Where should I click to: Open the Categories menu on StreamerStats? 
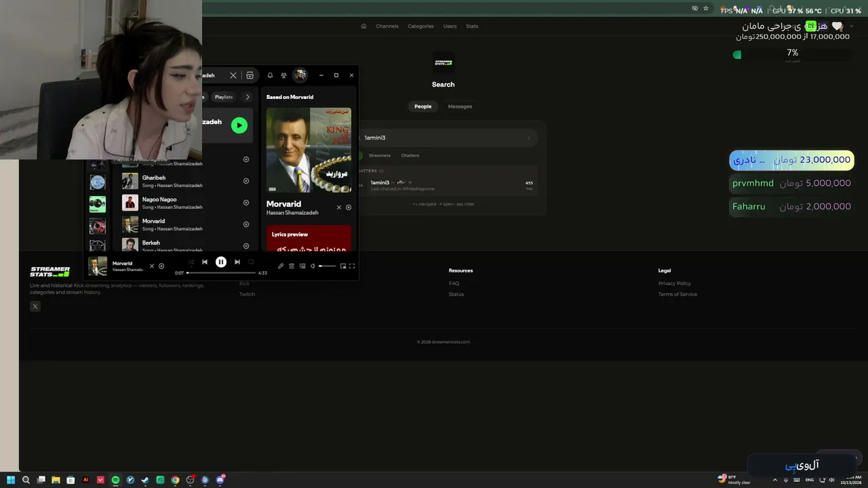(420, 26)
